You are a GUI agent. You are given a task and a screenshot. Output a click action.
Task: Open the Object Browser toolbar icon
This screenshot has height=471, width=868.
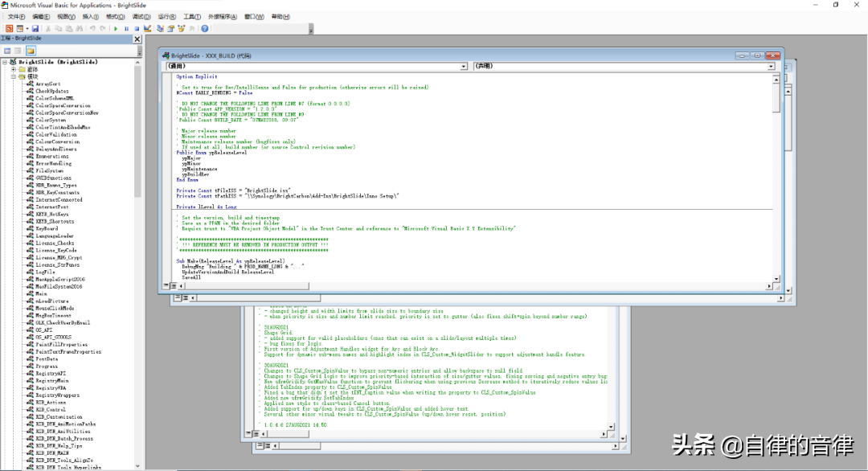[x=181, y=29]
